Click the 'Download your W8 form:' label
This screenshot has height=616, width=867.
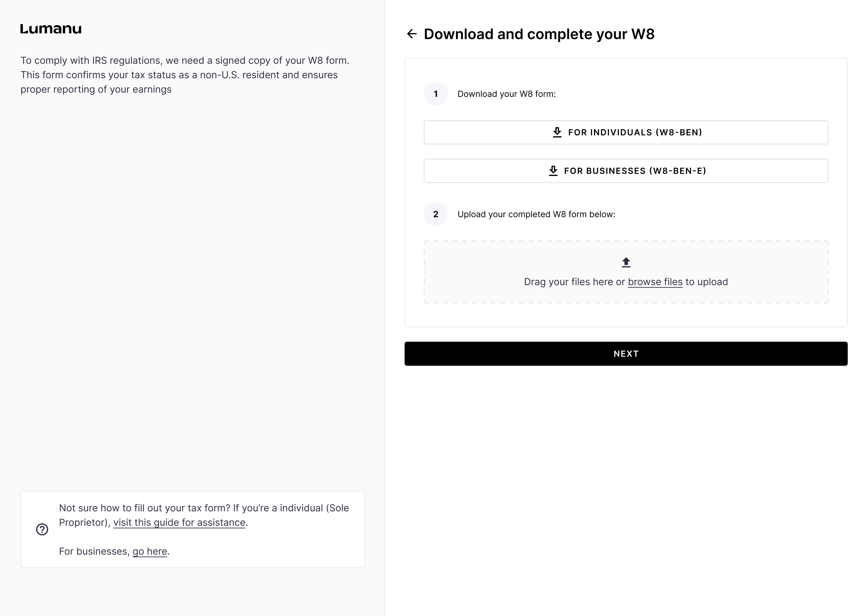tap(506, 94)
